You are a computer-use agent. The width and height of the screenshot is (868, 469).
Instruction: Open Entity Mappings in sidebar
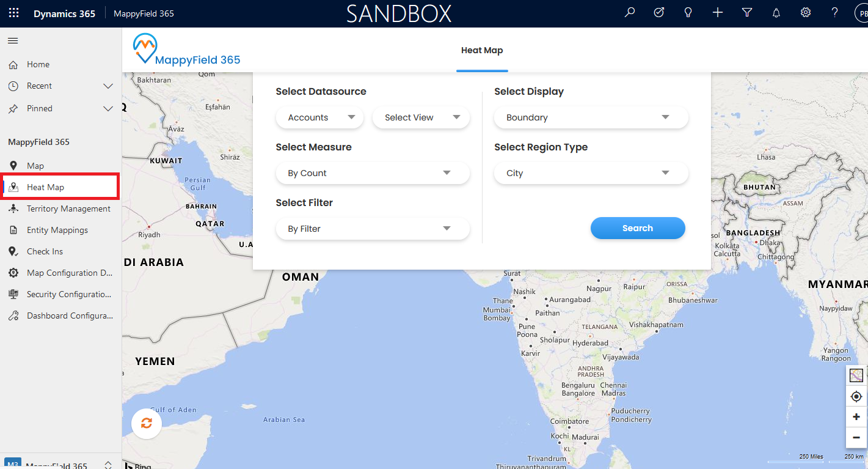57,230
